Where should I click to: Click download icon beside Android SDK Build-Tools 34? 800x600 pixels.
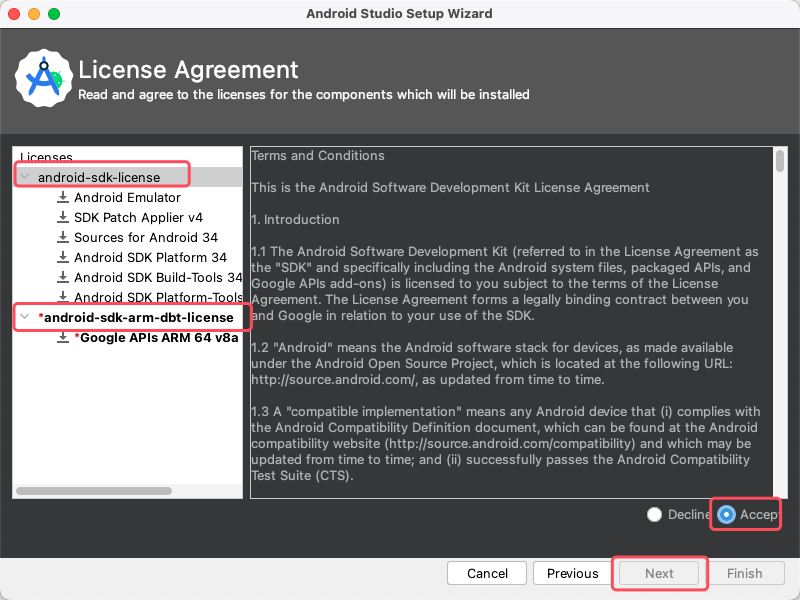tap(63, 277)
